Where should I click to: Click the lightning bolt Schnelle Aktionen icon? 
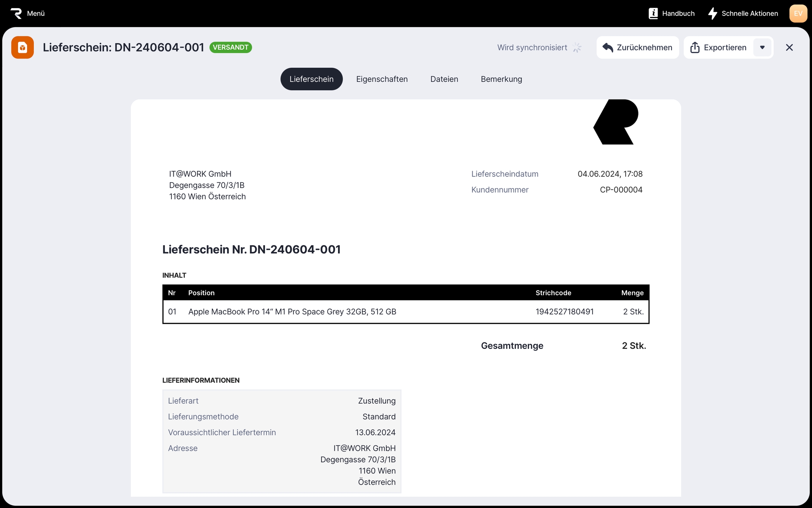[x=713, y=13]
